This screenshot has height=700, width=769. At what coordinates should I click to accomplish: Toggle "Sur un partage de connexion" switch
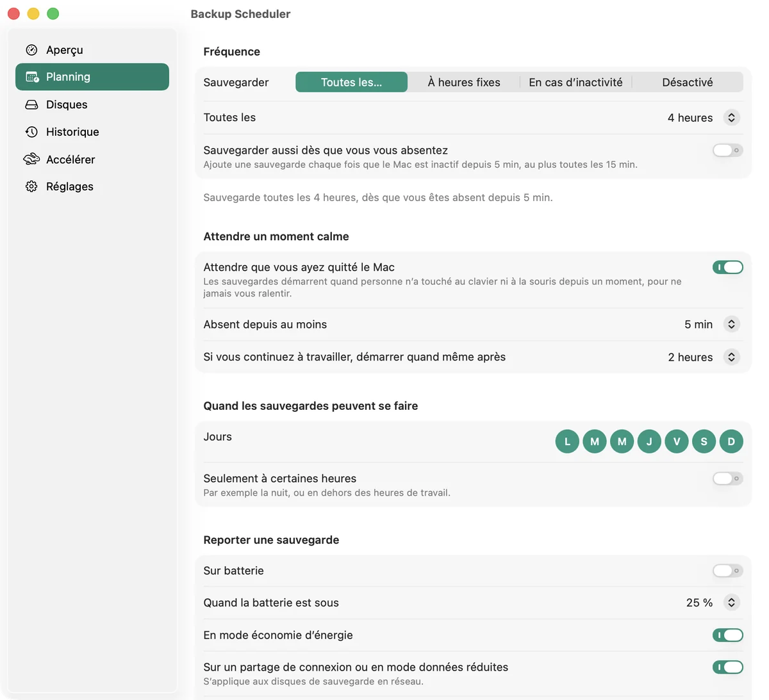coord(728,667)
